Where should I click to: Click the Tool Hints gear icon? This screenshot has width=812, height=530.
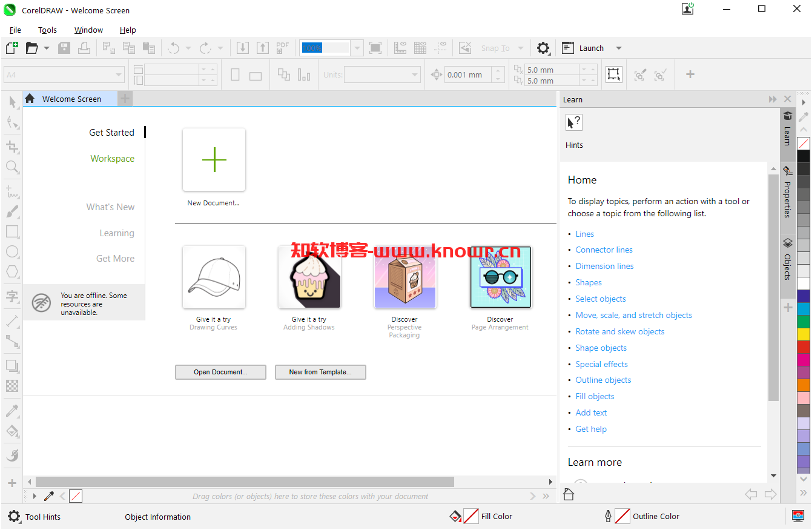14,517
